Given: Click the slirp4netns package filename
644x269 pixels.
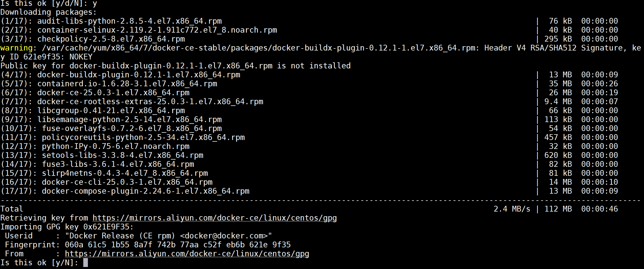Looking at the screenshot, I should 125,173.
